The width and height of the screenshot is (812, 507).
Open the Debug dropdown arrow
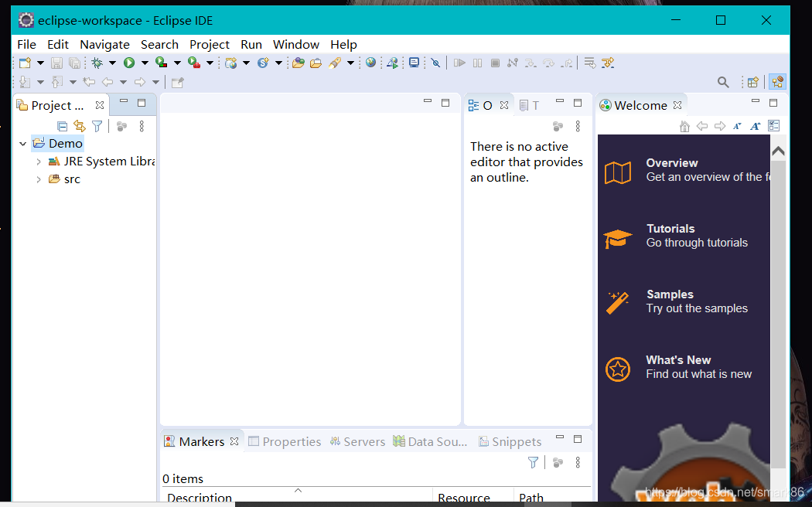112,63
